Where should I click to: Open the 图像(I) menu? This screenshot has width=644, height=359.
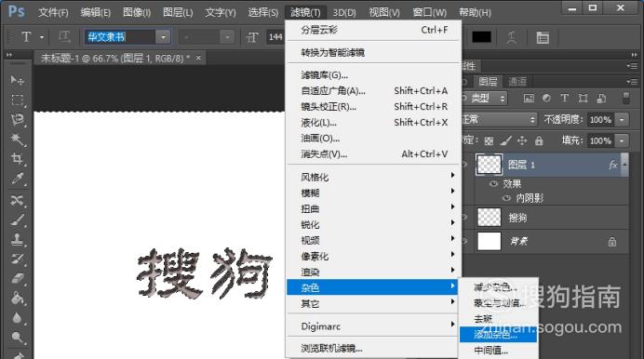point(137,12)
